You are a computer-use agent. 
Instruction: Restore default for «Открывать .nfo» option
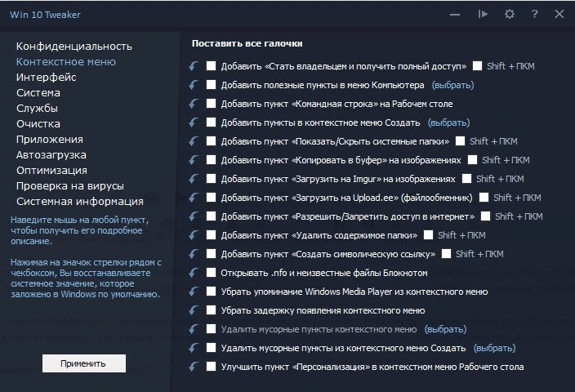pyautogui.click(x=194, y=273)
